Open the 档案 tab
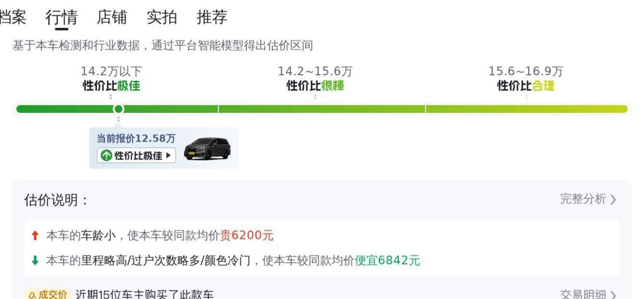 pos(12,17)
